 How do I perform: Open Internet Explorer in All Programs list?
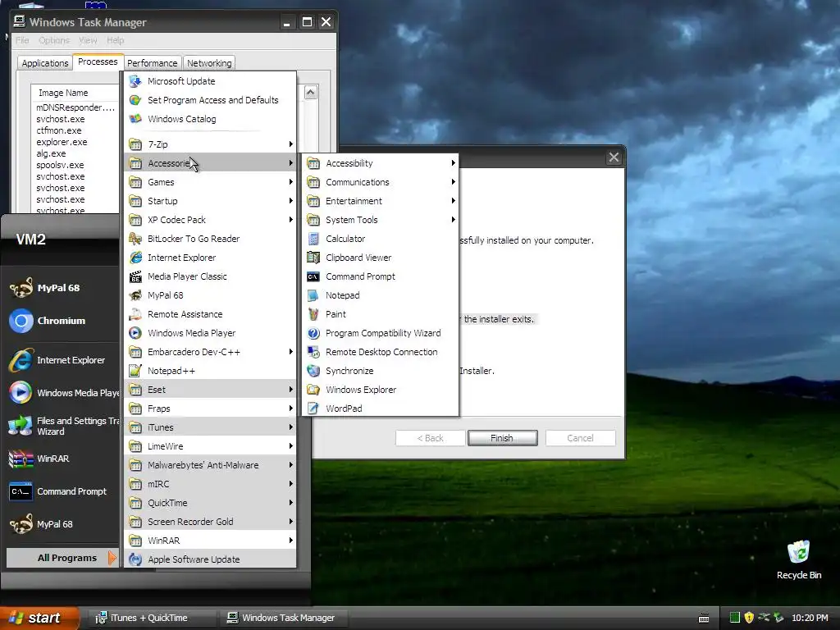210,258
